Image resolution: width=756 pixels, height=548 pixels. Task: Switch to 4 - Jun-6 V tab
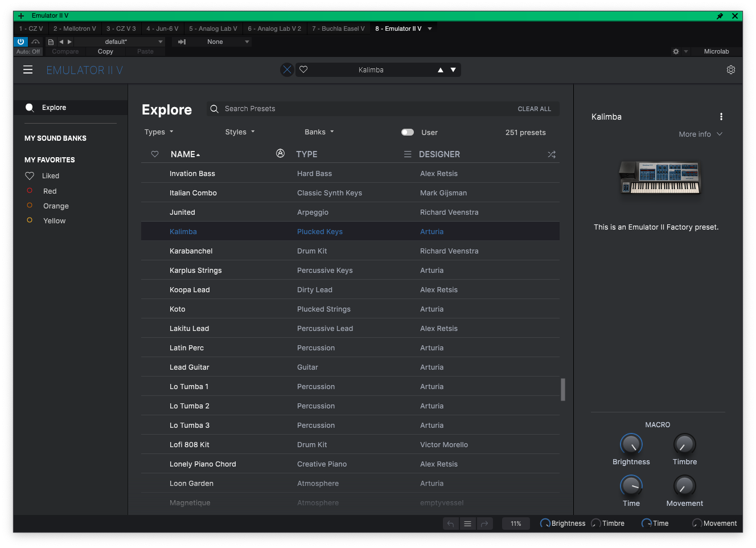coord(162,28)
